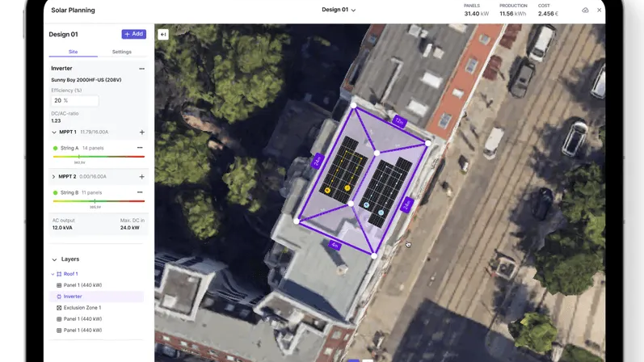Add an item to MPPT 2 with plus
The height and width of the screenshot is (362, 644).
[x=142, y=176]
